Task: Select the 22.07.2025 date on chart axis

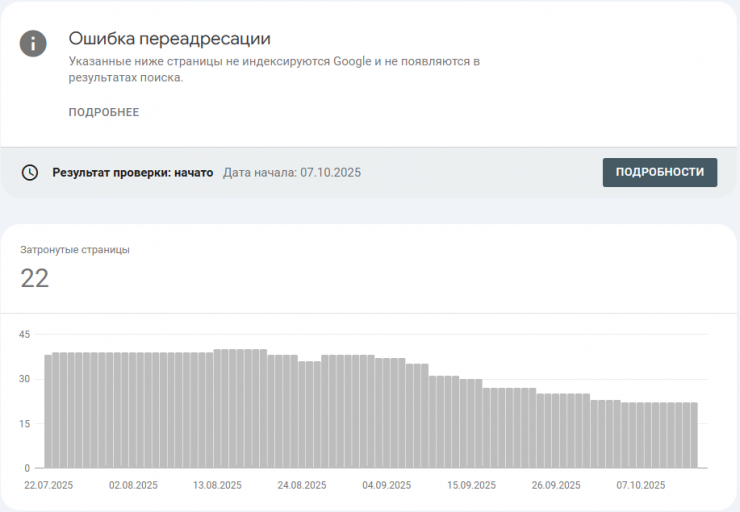Action: pyautogui.click(x=49, y=485)
